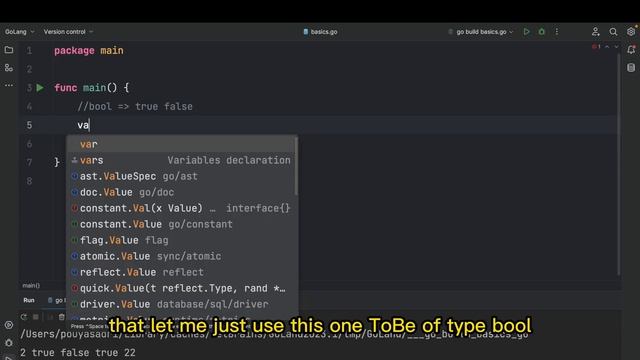Open the Debug tool window sidebar icon
The height and width of the screenshot is (360, 640).
[9, 342]
